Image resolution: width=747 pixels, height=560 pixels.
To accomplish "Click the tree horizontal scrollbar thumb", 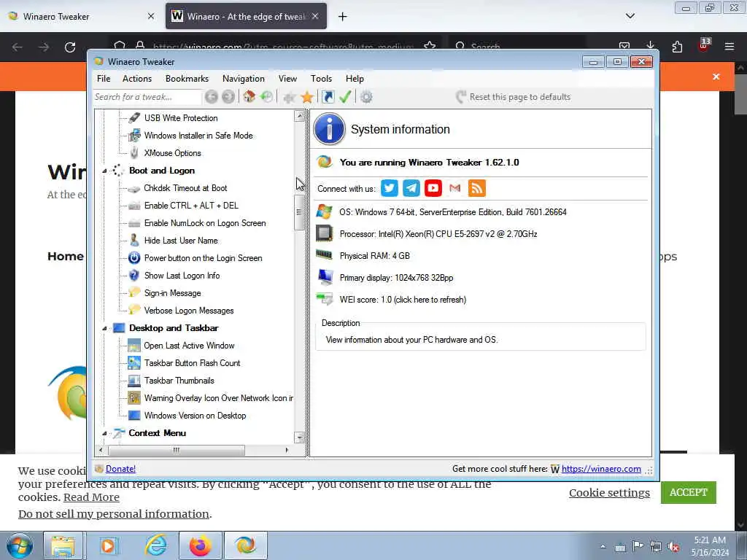I will pyautogui.click(x=177, y=450).
